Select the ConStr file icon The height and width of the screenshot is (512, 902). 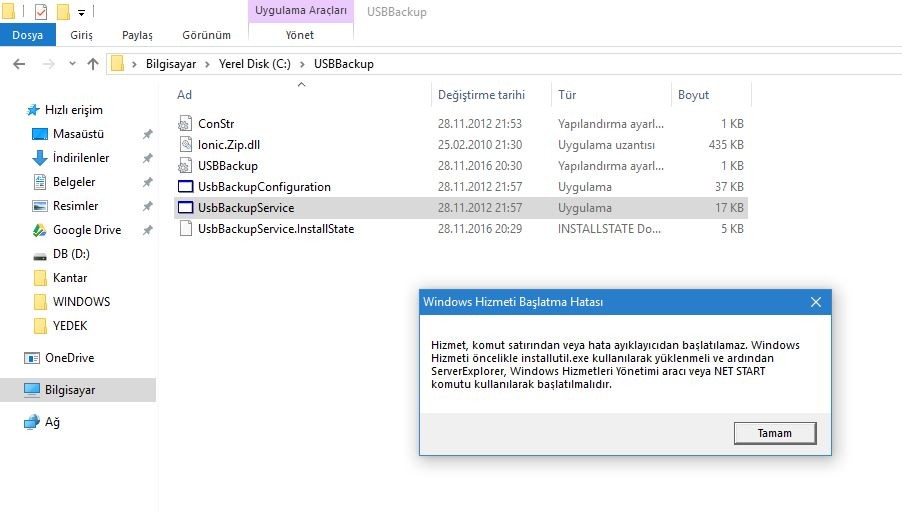185,123
